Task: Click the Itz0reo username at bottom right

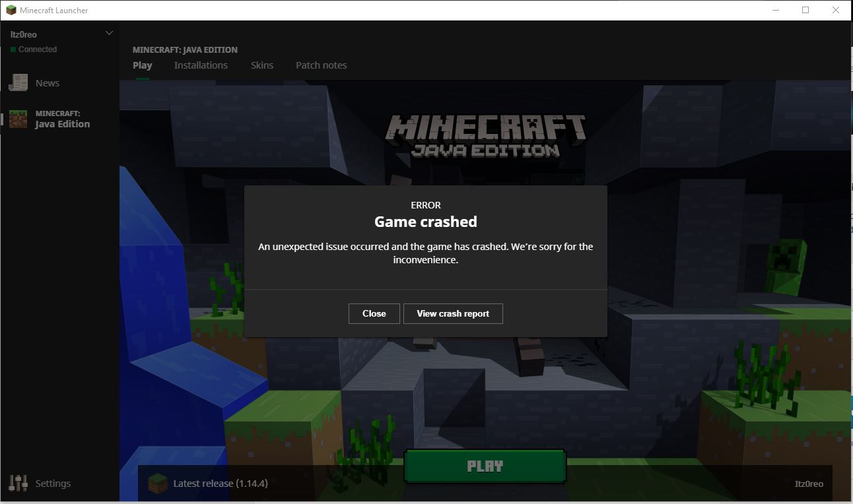Action: point(809,484)
